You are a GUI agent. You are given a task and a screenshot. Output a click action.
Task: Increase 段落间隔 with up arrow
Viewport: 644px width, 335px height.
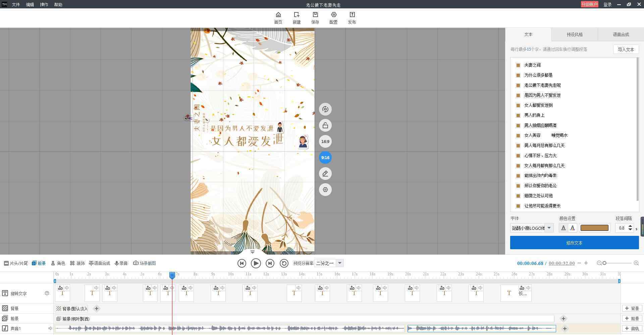coord(630,226)
